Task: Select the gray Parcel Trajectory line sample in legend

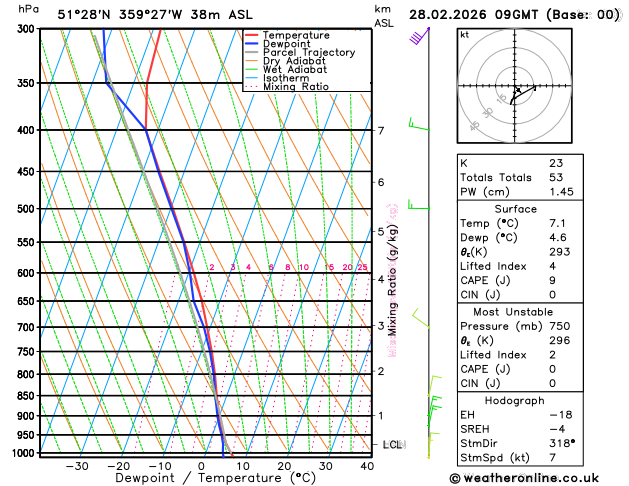Action: tap(252, 53)
